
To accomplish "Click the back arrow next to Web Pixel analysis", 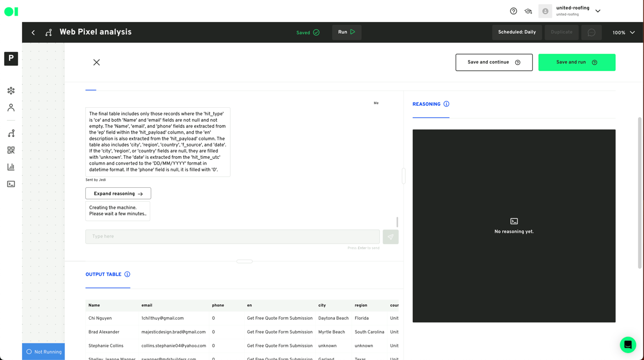I will (33, 33).
